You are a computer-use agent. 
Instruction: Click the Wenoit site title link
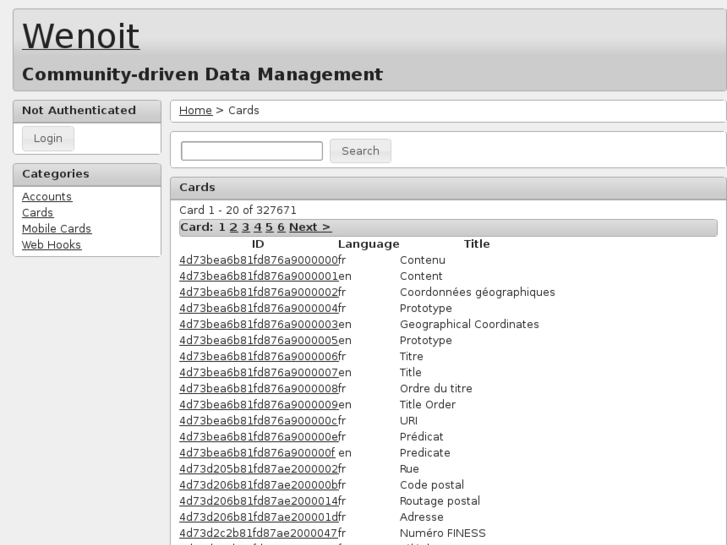point(80,36)
